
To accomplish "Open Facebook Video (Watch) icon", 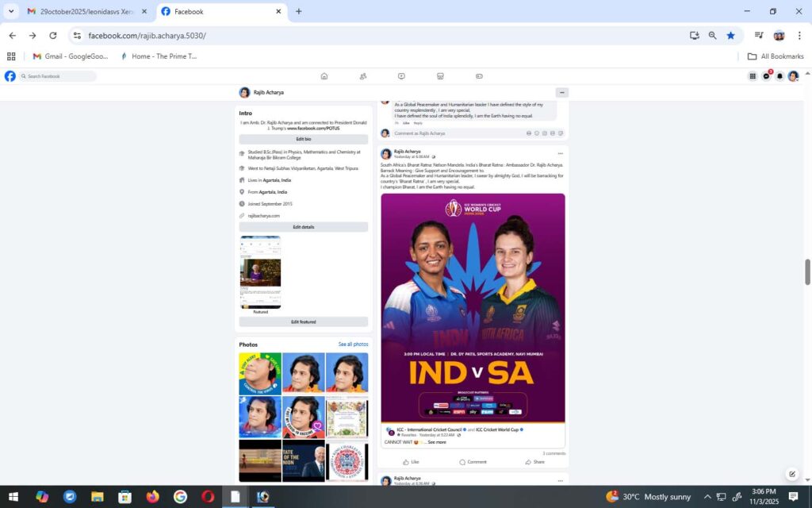I will [x=401, y=76].
